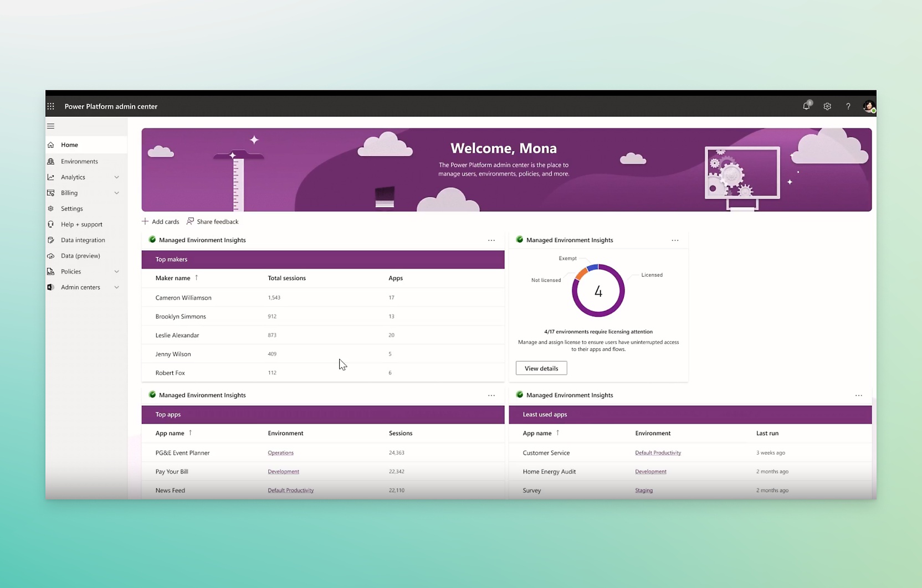Open the Top makers card ellipsis menu
The width and height of the screenshot is (922, 588).
point(491,240)
